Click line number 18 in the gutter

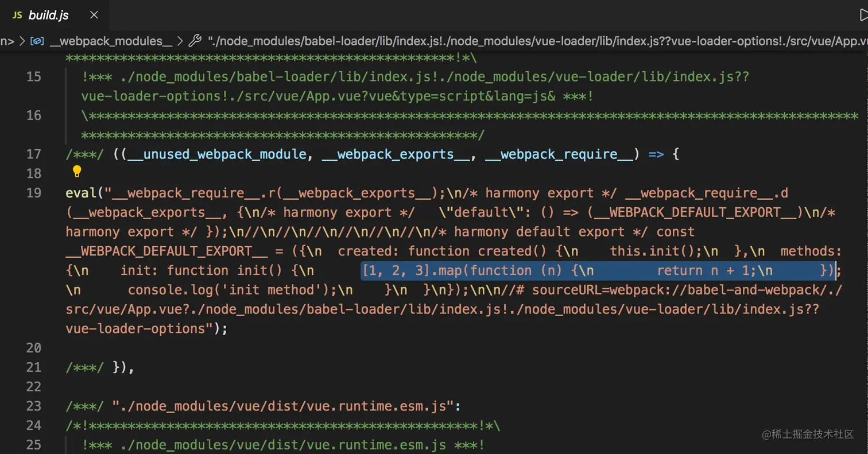(34, 173)
